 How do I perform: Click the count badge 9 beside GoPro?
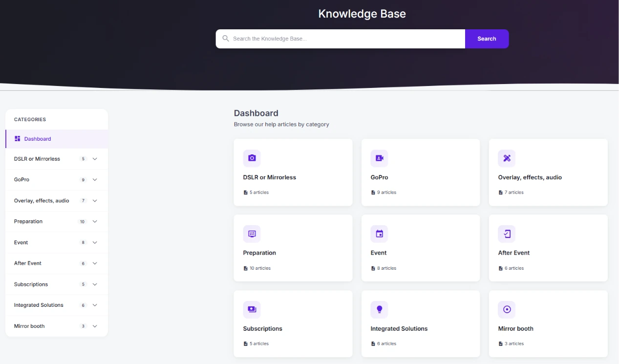pos(83,180)
